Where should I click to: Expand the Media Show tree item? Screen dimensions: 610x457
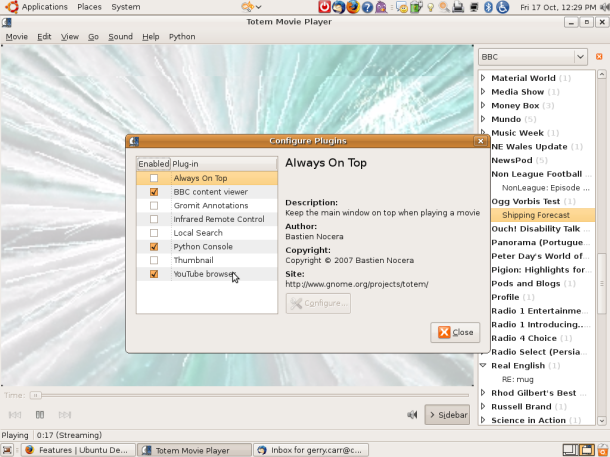[x=483, y=91]
